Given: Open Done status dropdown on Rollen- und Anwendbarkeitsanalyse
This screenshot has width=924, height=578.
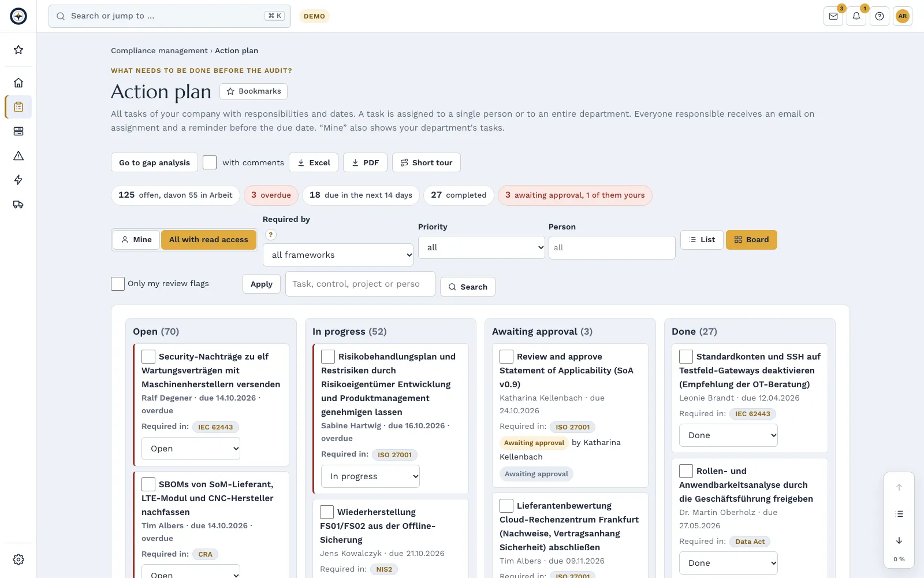Looking at the screenshot, I should (728, 563).
